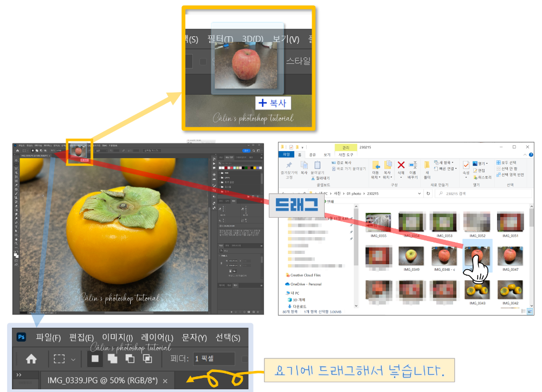This screenshot has height=392, width=542.
Task: Select the New Selection mode icon
Action: (95, 359)
